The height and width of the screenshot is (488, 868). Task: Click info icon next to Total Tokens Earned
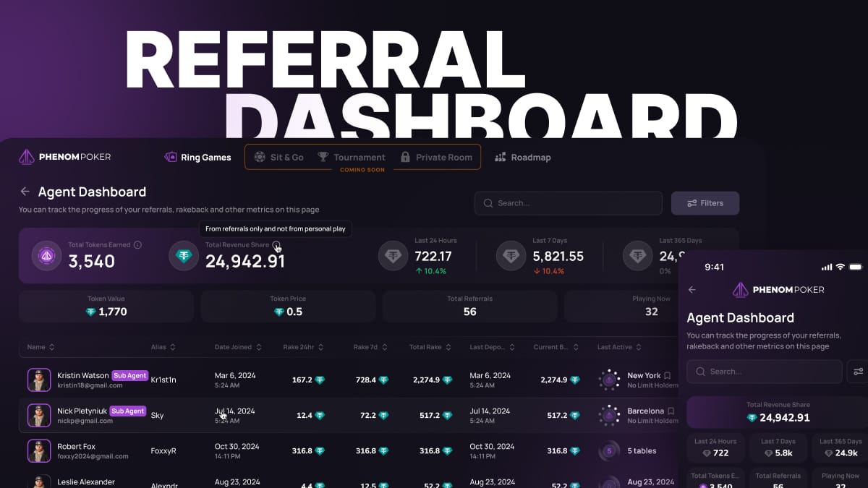coord(137,245)
